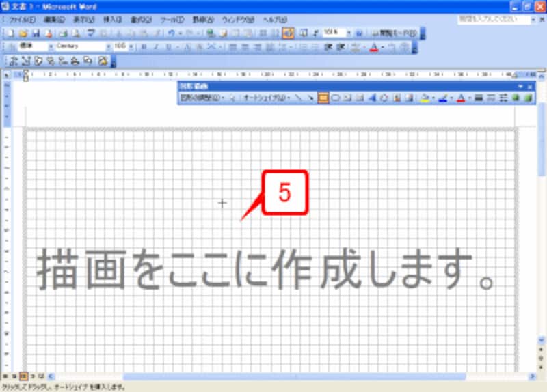547x392 pixels.
Task: Switch to print layout view at bottom left
Action: click(23, 376)
